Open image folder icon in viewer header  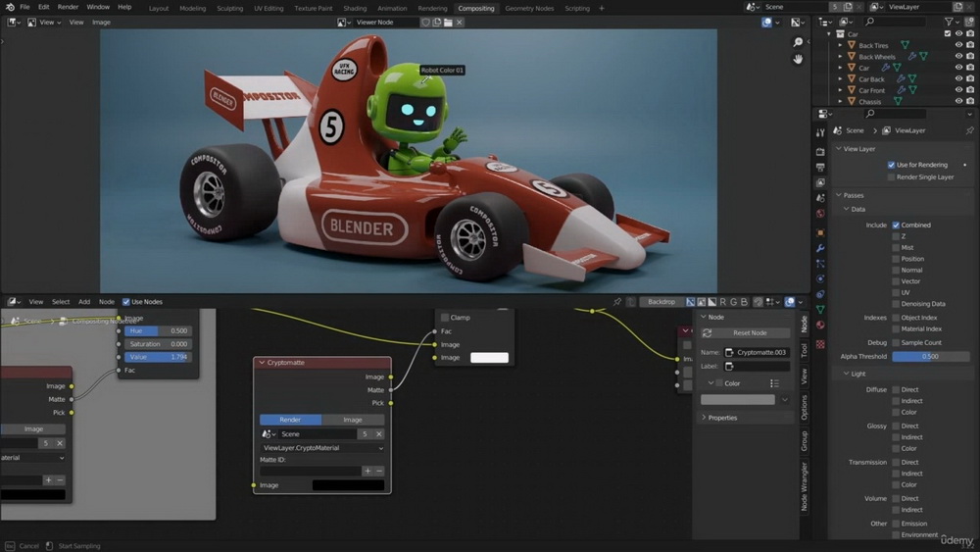448,22
